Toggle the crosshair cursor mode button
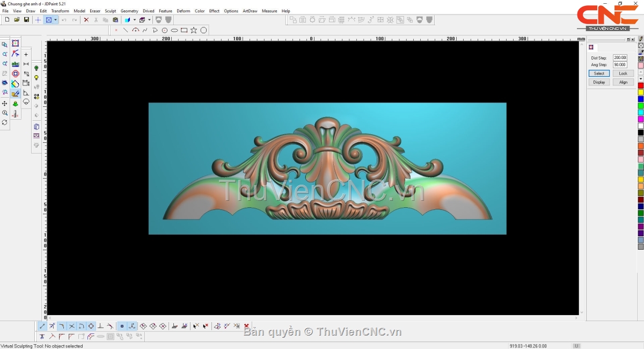This screenshot has width=644, height=349. 38,20
